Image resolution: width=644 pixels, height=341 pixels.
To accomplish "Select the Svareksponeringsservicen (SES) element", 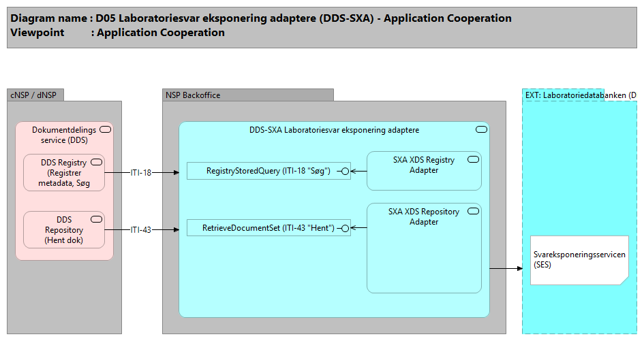I will point(579,260).
